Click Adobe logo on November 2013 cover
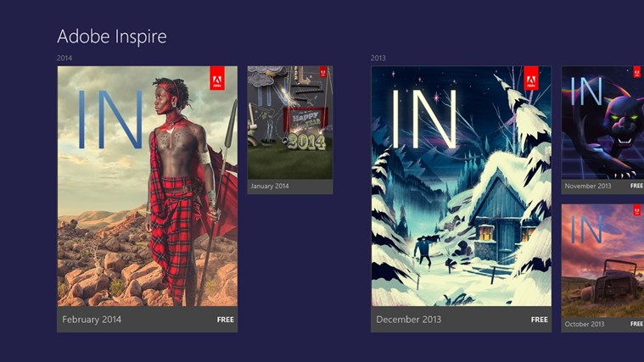The width and height of the screenshot is (644, 362). pyautogui.click(x=637, y=72)
